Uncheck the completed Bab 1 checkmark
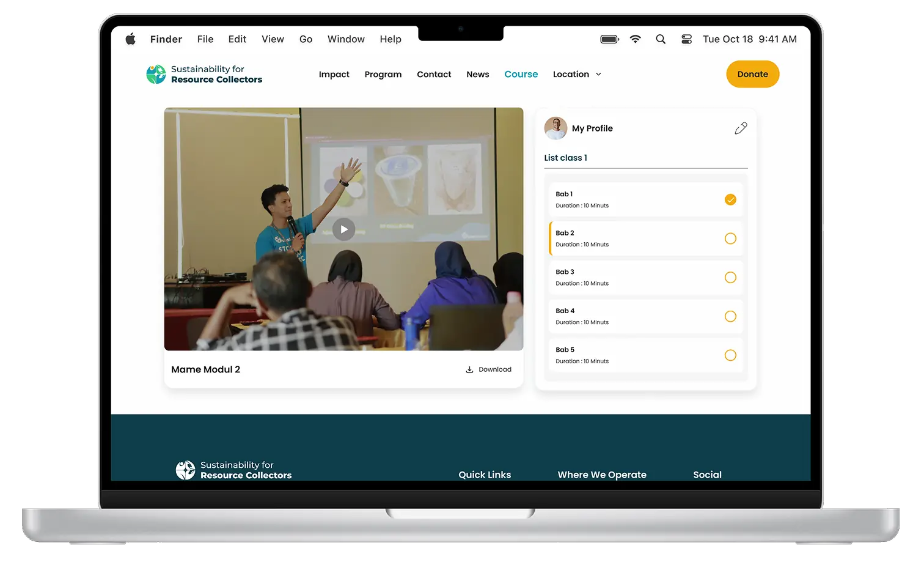Screen dimensions: 924x570 pos(730,200)
